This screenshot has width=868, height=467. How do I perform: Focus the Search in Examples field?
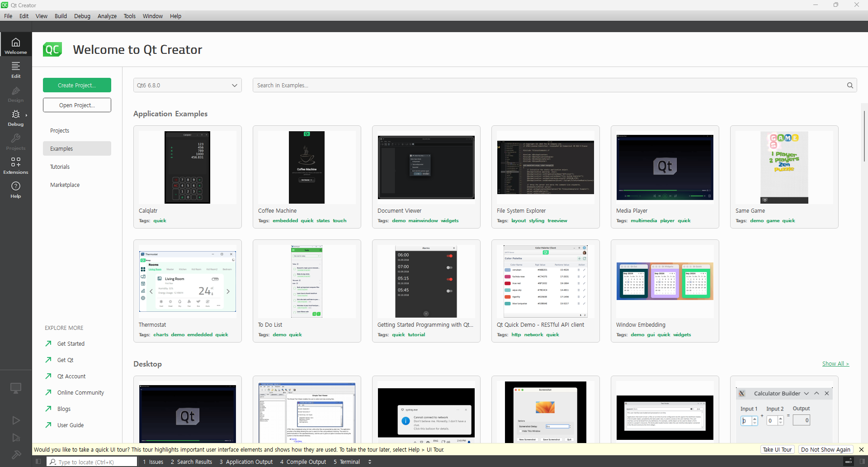(x=555, y=85)
